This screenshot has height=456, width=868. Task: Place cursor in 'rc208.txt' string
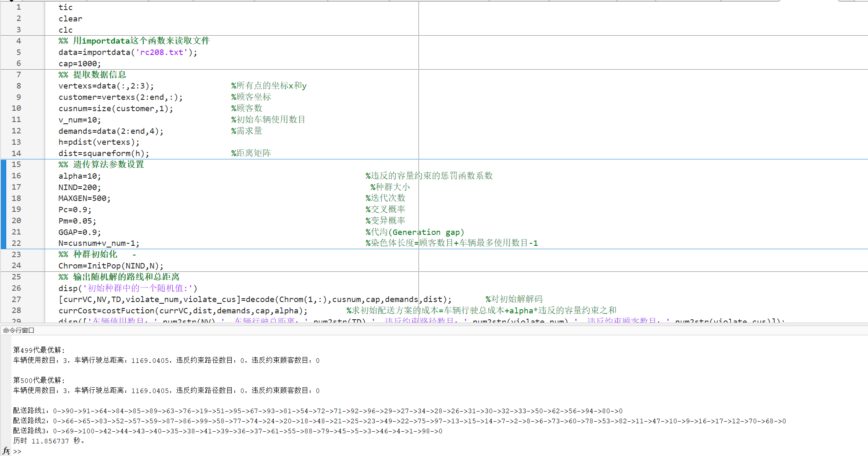click(x=161, y=52)
